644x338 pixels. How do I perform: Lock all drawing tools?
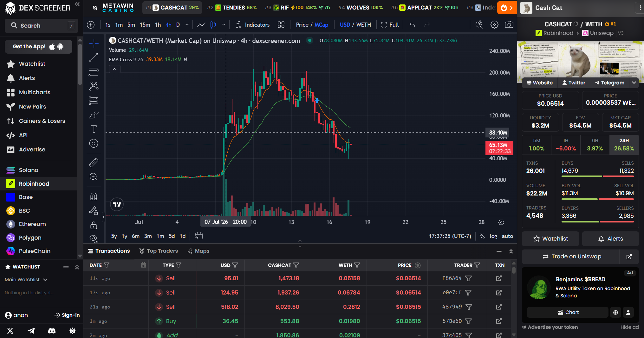[x=94, y=225]
